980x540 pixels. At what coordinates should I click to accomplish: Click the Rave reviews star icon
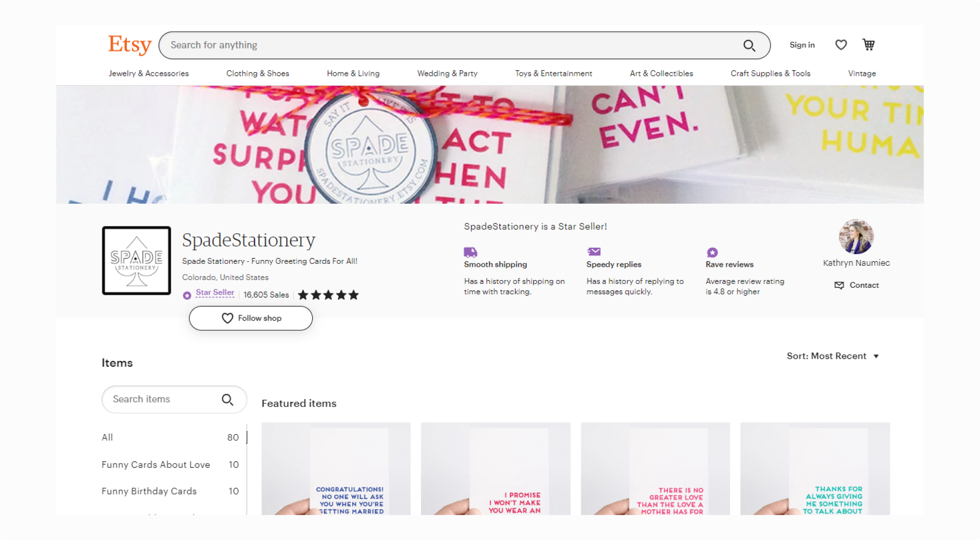(712, 252)
